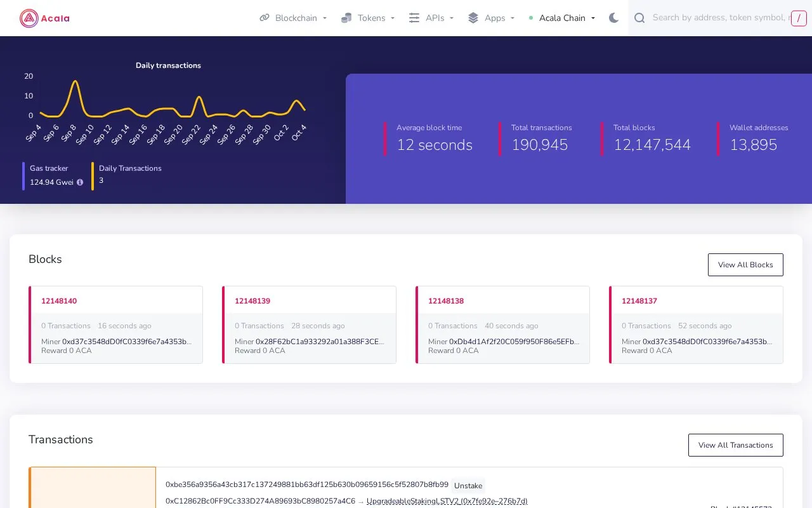812x508 pixels.
Task: Expand the Apps dropdown menu
Action: 491,18
